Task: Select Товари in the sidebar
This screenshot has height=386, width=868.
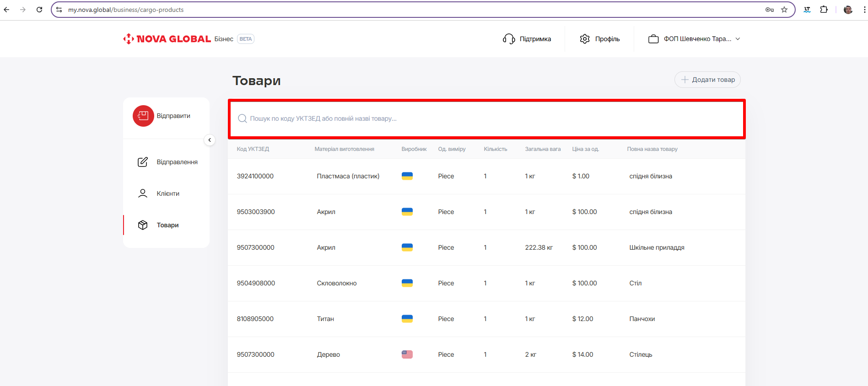Action: pos(167,225)
